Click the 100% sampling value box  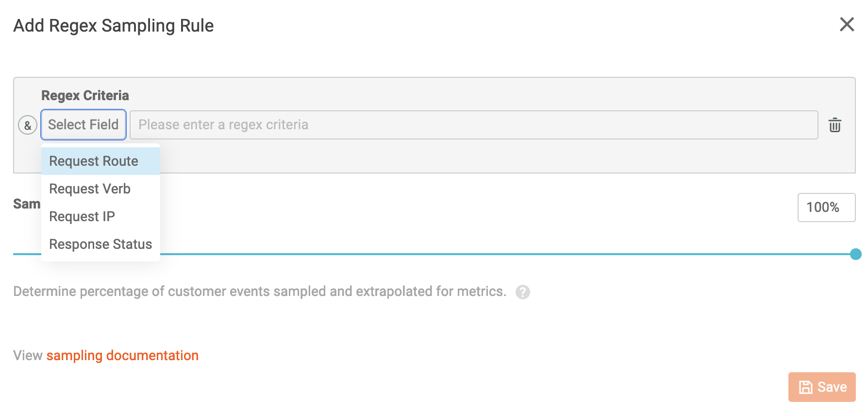(x=826, y=208)
